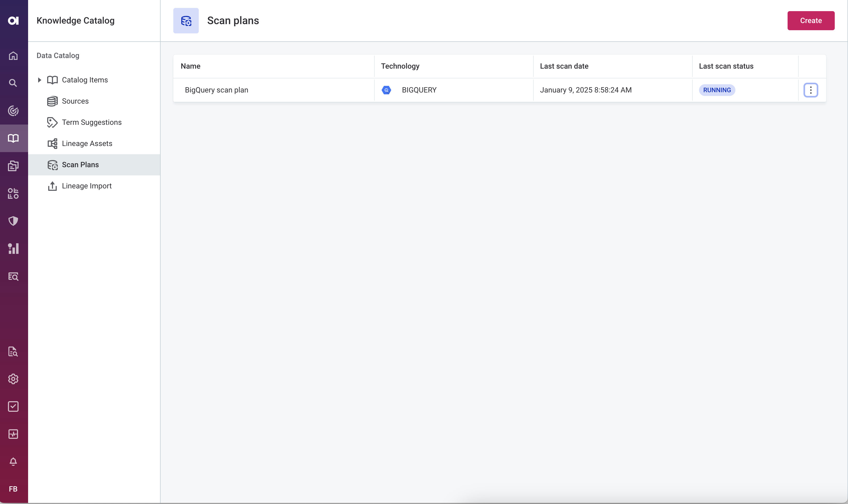
Task: Open BigQuery scan plan options menu
Action: point(811,90)
